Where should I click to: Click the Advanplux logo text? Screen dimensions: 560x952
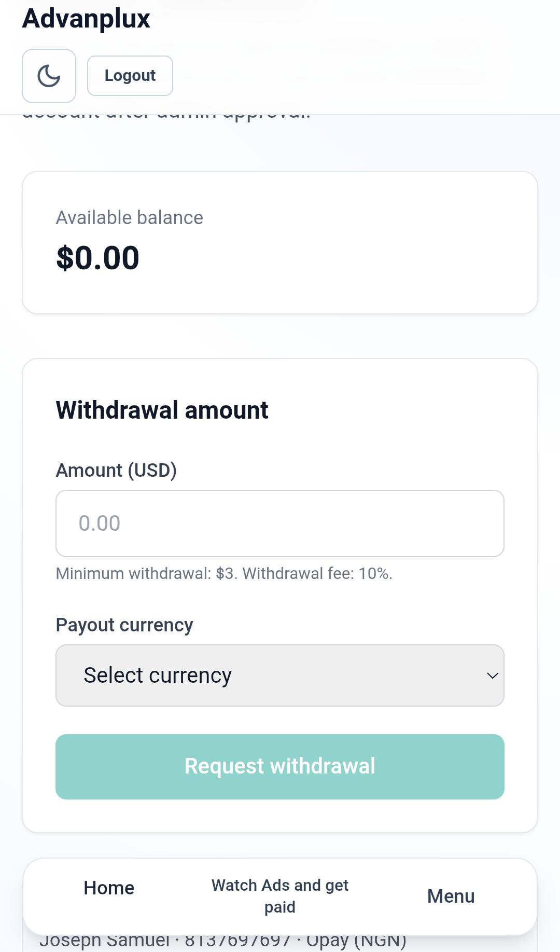click(x=86, y=18)
